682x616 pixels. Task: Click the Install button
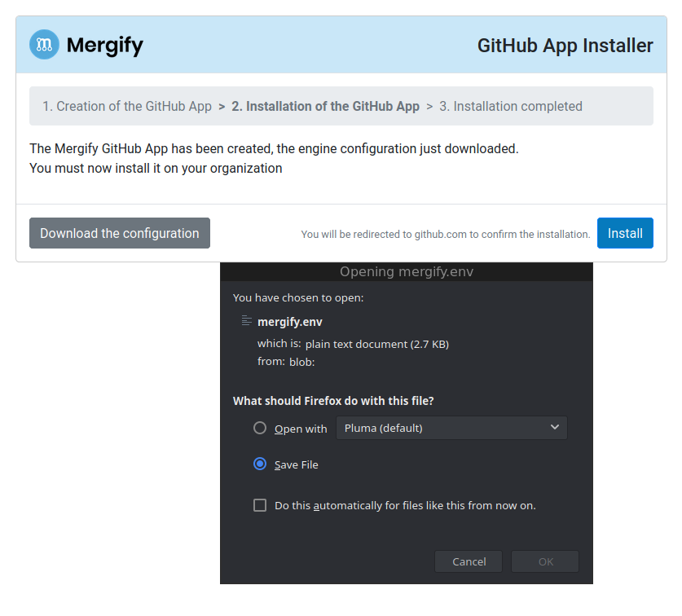[625, 233]
